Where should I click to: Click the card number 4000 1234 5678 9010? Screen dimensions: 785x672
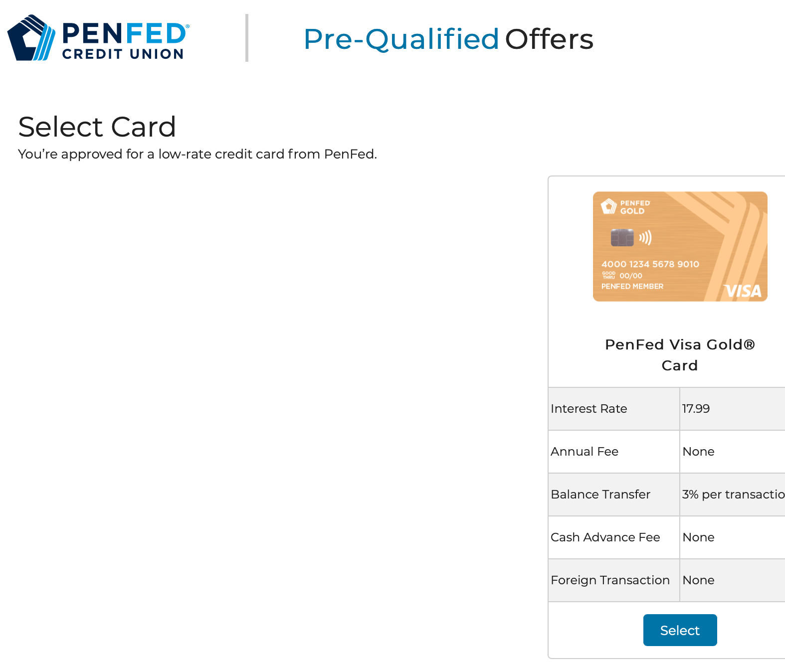650,264
